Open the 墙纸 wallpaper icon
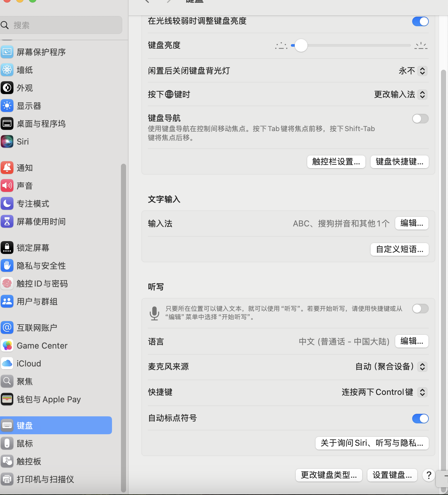The width and height of the screenshot is (448, 495). (7, 70)
